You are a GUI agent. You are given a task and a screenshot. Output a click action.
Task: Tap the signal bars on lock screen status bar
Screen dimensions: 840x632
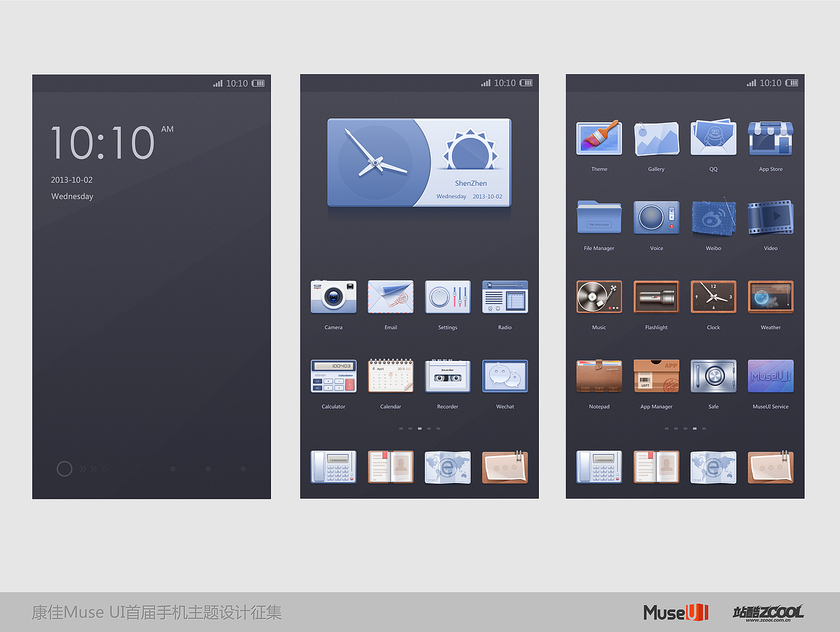[x=218, y=83]
